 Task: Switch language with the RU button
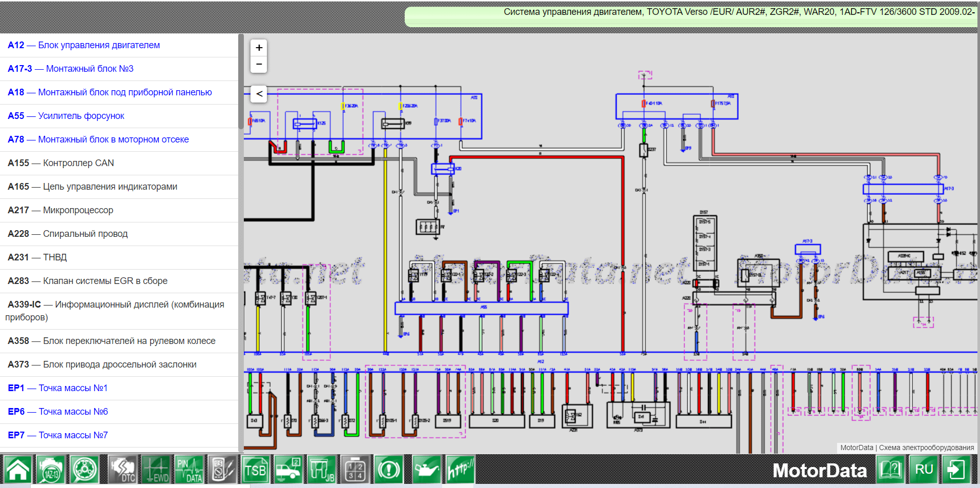pos(924,470)
